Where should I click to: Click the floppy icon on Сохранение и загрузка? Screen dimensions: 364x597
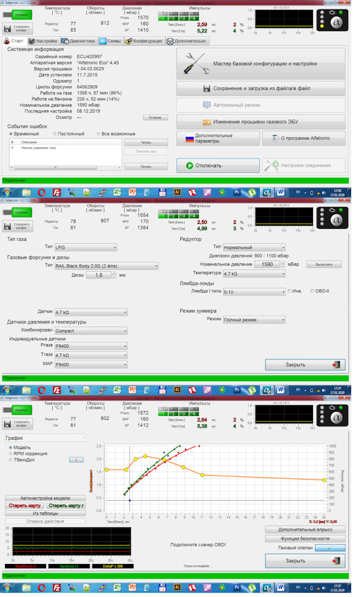207,88
